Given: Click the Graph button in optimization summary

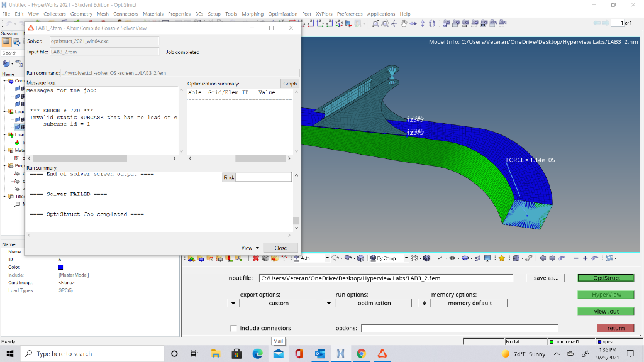Looking at the screenshot, I should (x=289, y=84).
